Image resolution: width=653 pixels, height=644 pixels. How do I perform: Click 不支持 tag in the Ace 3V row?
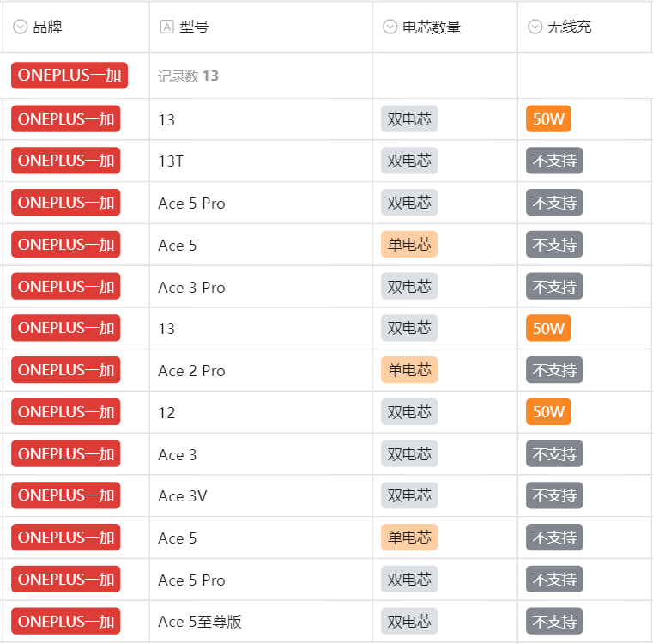point(554,495)
